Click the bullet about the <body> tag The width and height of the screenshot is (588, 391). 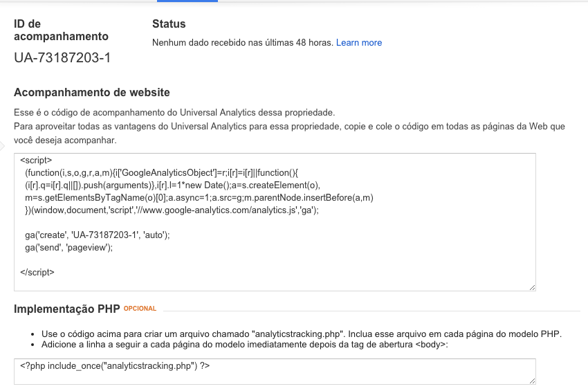tap(245, 345)
